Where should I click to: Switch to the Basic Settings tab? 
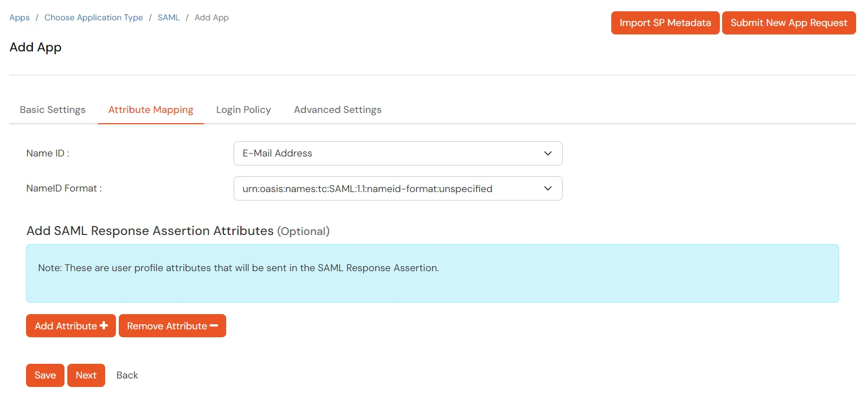point(53,110)
